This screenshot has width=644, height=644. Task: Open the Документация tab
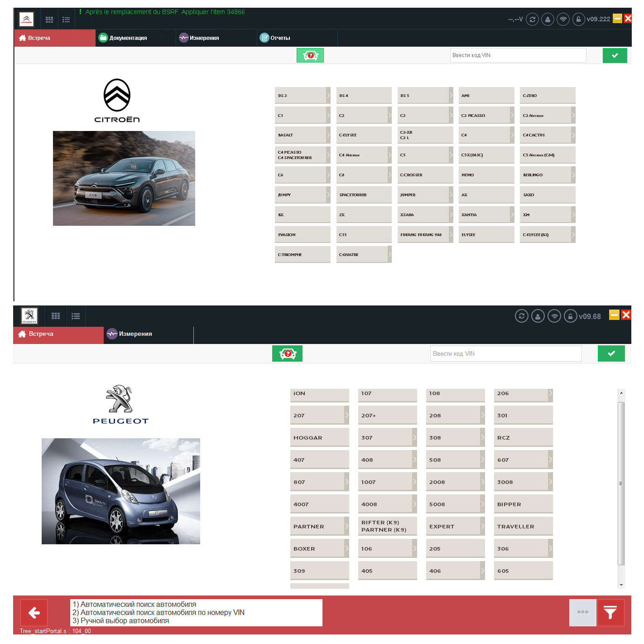[128, 38]
